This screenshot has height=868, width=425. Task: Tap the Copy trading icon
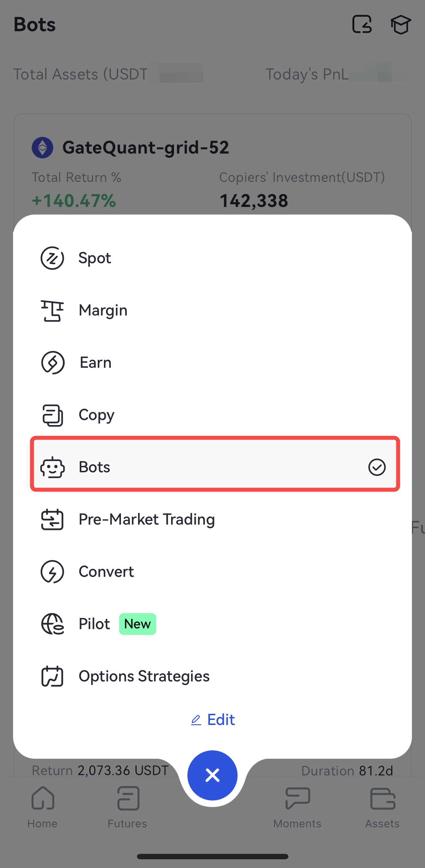tap(53, 415)
